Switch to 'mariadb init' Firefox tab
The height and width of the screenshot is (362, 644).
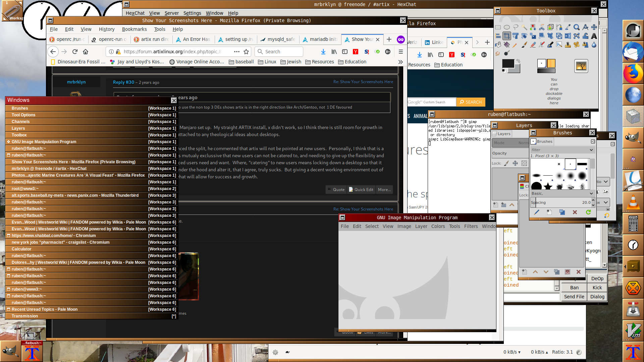319,39
